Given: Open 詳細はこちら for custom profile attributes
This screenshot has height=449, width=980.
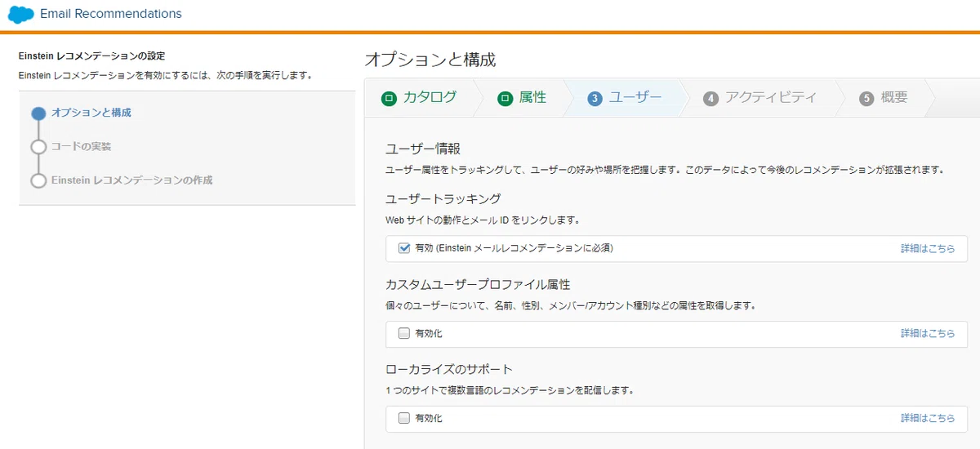Looking at the screenshot, I should [x=928, y=333].
